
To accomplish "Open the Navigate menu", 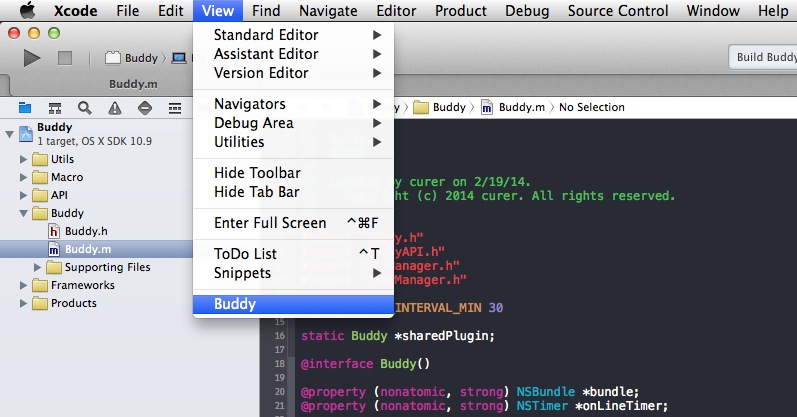I will pos(328,11).
